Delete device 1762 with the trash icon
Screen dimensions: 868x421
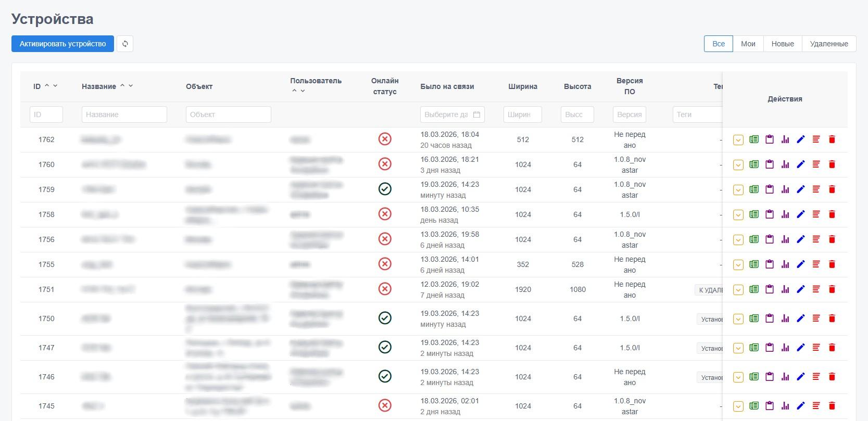click(x=832, y=139)
